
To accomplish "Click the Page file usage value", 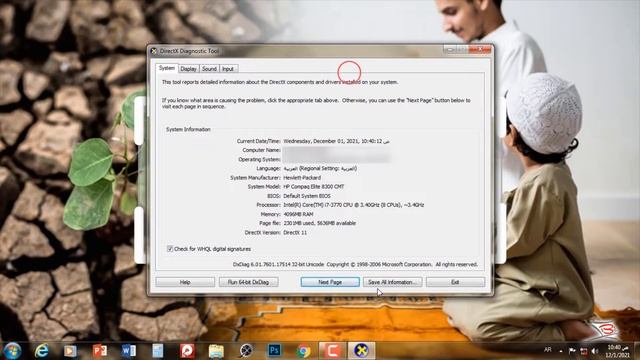I will click(x=320, y=223).
